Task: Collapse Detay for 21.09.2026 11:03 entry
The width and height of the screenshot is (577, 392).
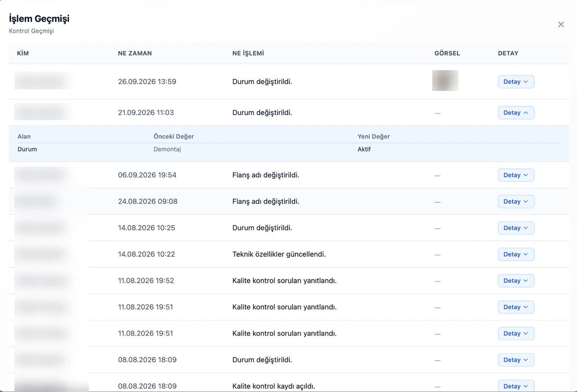Action: coord(516,113)
